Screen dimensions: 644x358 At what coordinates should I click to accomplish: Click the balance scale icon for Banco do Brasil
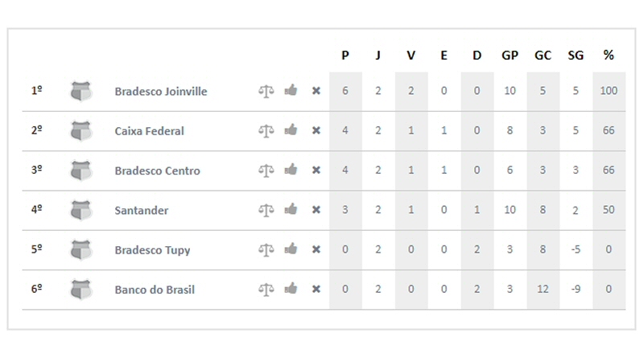pos(266,290)
